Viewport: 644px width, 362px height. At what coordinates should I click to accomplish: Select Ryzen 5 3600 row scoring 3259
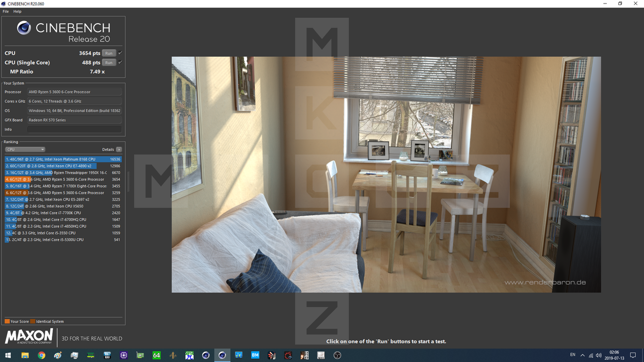point(63,193)
